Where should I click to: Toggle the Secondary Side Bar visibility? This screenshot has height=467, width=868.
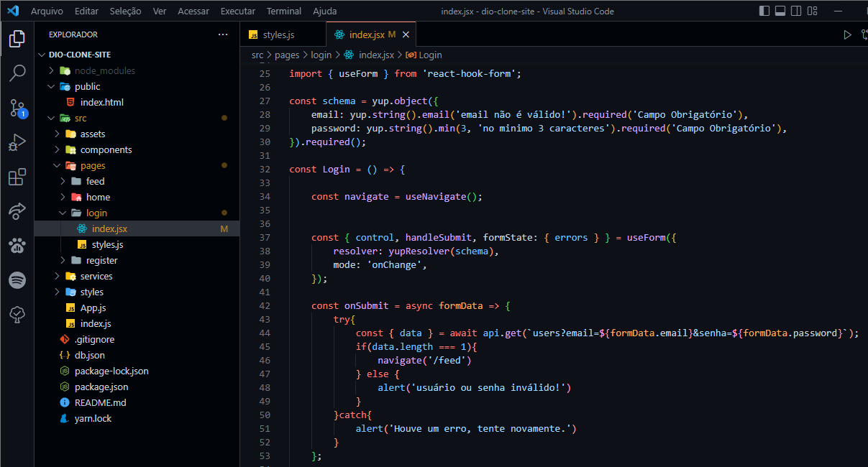[797, 10]
